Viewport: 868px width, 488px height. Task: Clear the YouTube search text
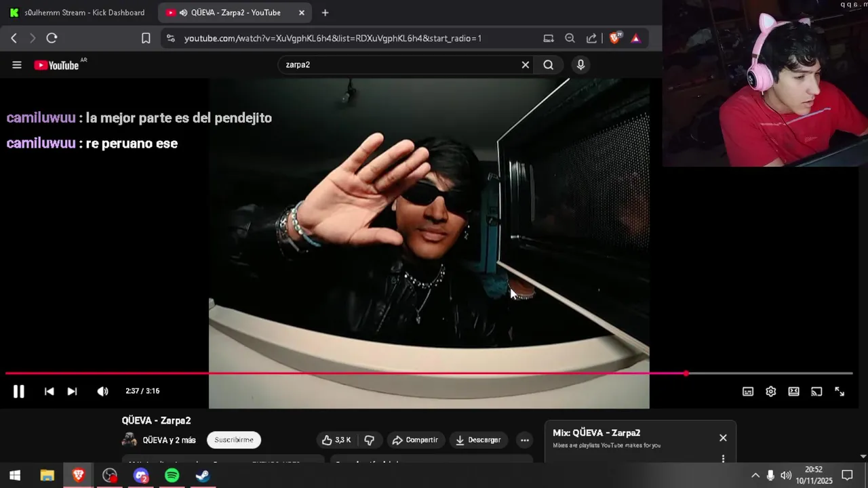point(525,65)
